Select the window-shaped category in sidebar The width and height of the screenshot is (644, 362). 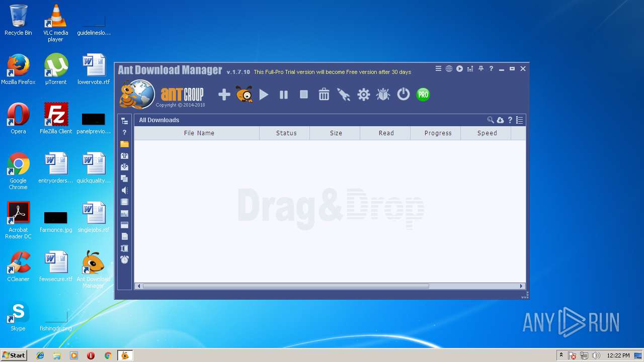coord(124,225)
